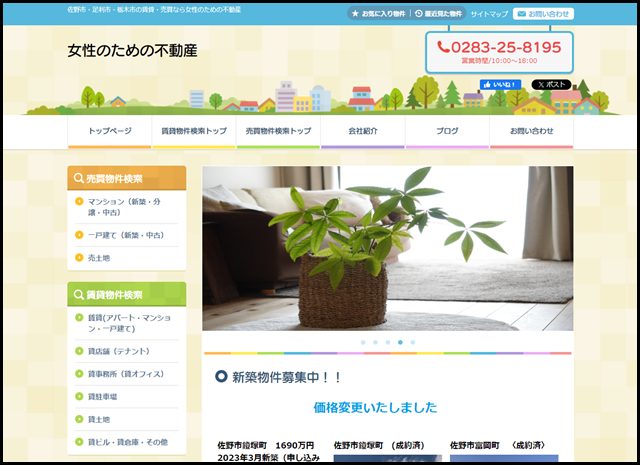
Task: Go to third slide dot
Action: tap(388, 342)
